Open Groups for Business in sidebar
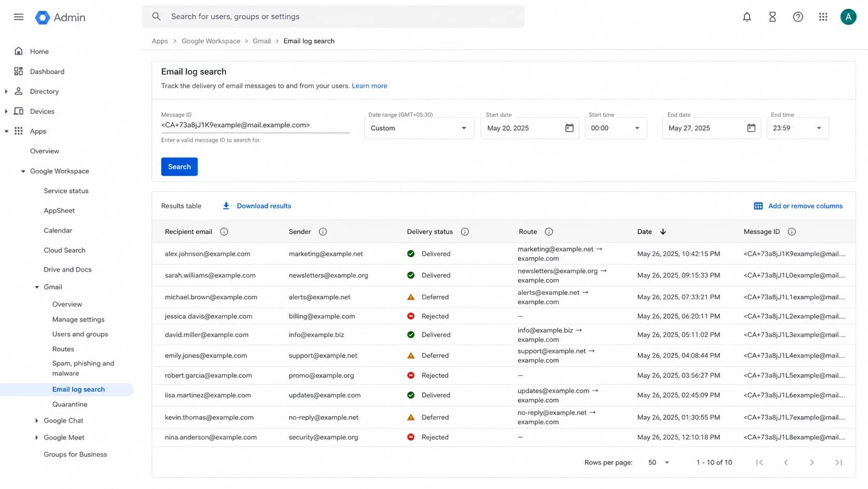Viewport: 868px width, 489px height. tap(75, 454)
